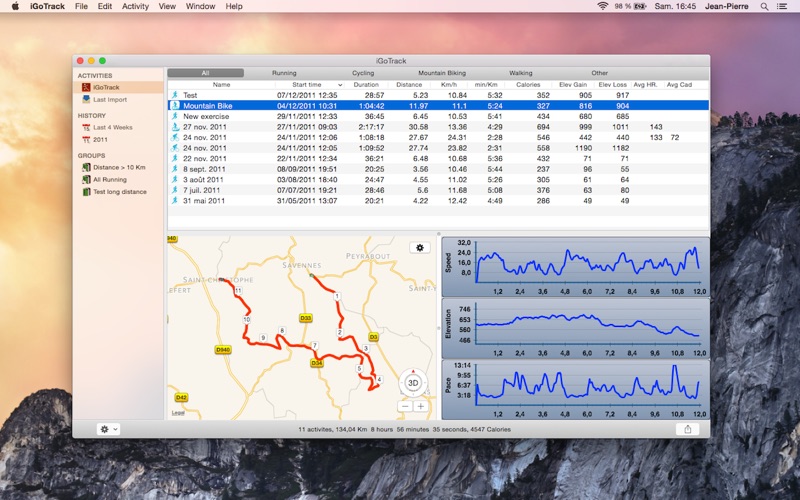800x500 pixels.
Task: Open the map settings gear button
Action: click(x=420, y=247)
